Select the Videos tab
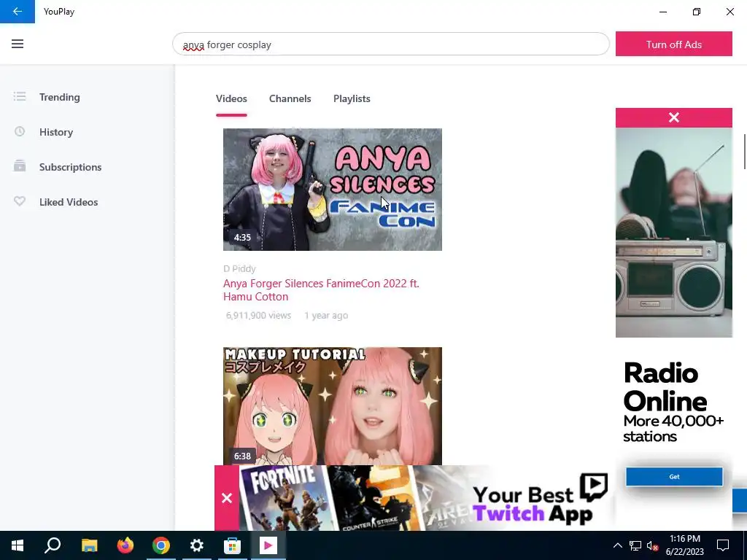 pyautogui.click(x=231, y=98)
